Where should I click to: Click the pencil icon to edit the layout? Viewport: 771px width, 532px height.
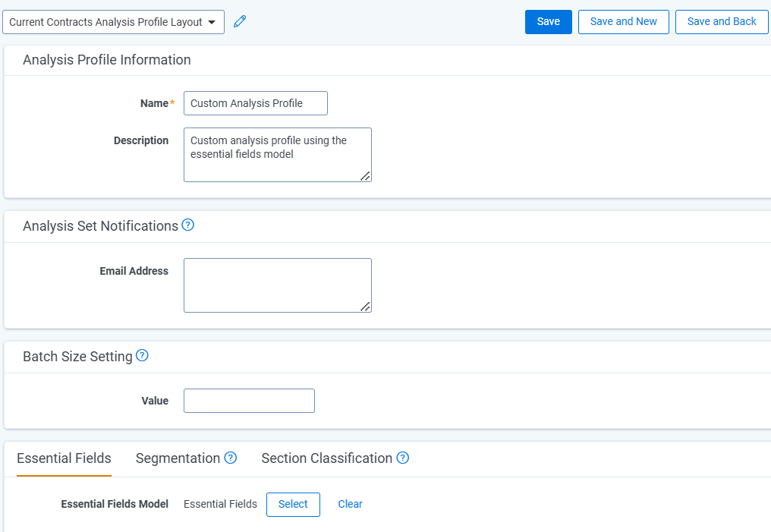pos(240,22)
